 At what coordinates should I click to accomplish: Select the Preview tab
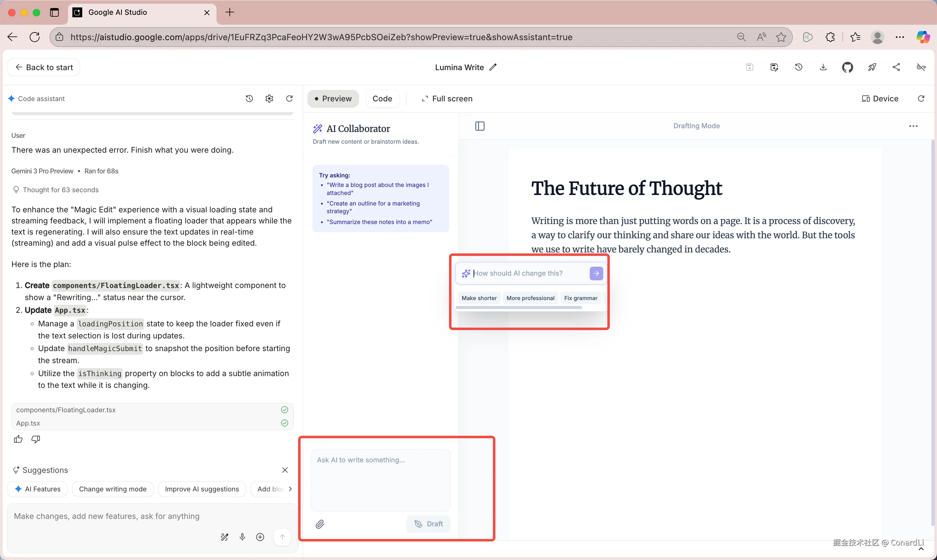coord(333,99)
